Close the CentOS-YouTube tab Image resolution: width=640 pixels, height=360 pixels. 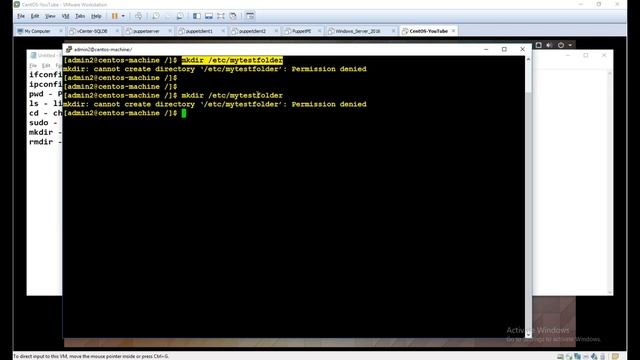[x=453, y=31]
